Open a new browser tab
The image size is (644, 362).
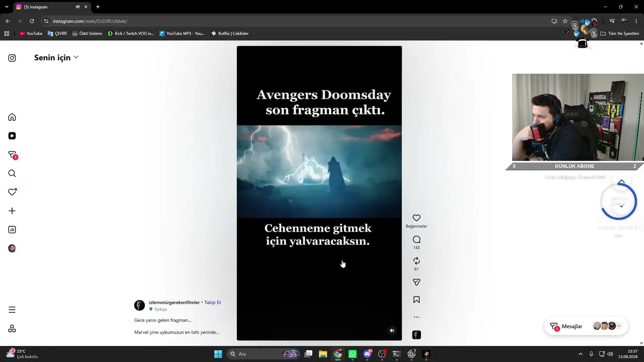(x=98, y=7)
